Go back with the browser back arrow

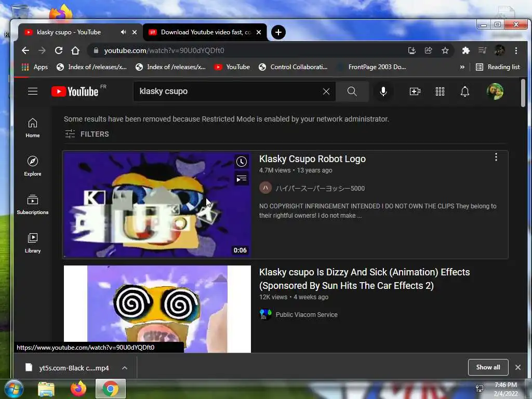click(x=25, y=50)
